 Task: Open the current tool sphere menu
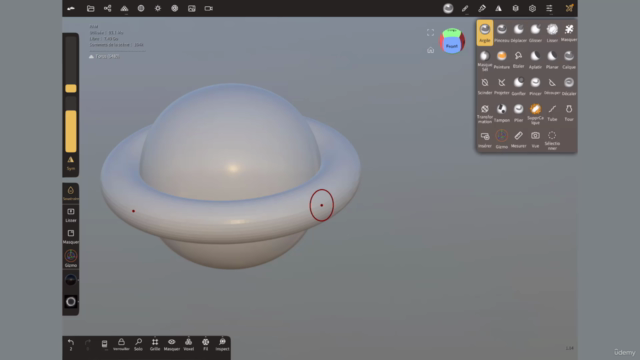pyautogui.click(x=448, y=8)
